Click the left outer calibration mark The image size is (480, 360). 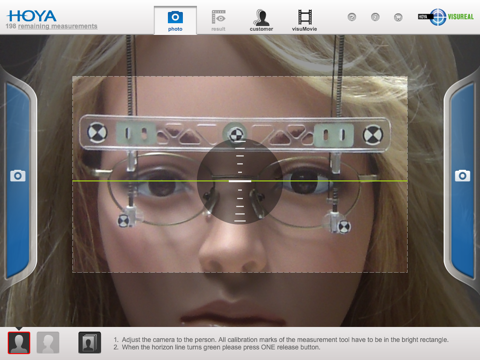[x=97, y=132]
